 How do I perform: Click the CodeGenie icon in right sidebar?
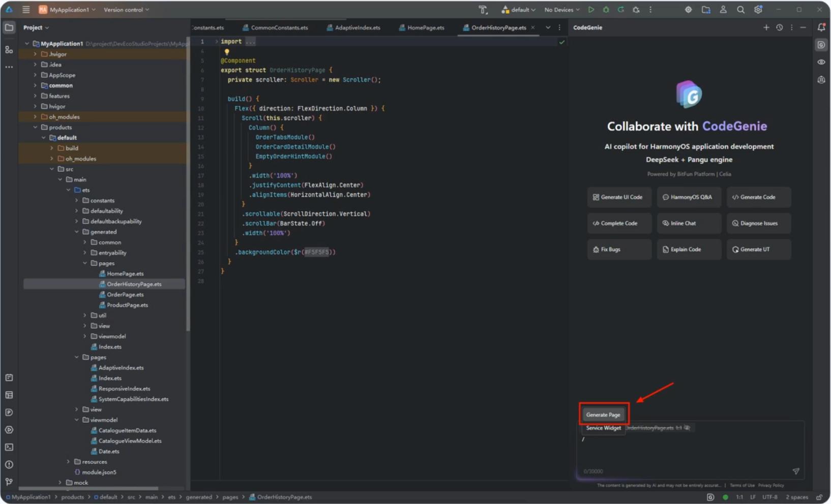click(x=821, y=45)
